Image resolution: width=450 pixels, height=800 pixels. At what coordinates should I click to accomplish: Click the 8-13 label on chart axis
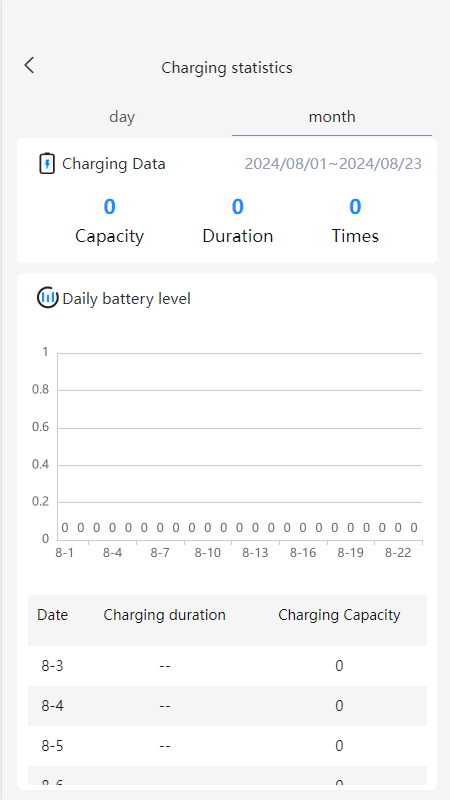[255, 553]
